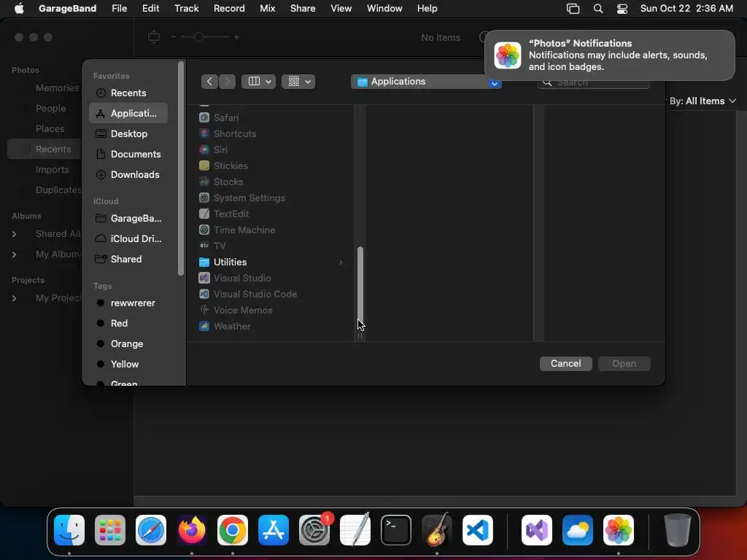Open Spotlight search in menu bar
Viewport: 747px width, 560px height.
pyautogui.click(x=598, y=9)
